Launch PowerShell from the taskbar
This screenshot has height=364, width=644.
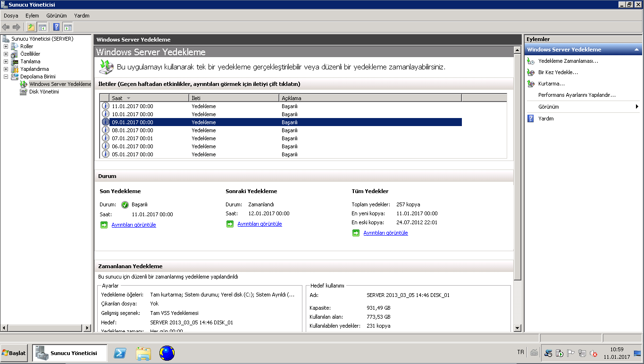pos(120,353)
